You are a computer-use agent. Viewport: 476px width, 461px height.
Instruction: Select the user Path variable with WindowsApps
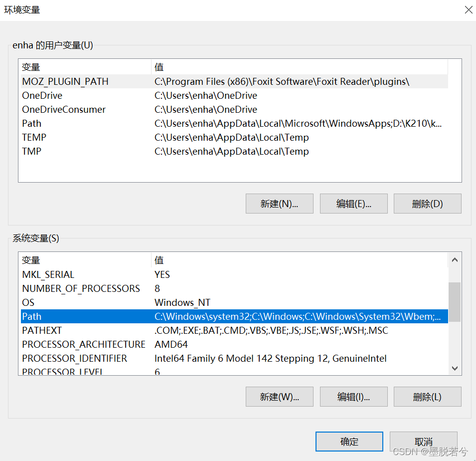tap(234, 123)
